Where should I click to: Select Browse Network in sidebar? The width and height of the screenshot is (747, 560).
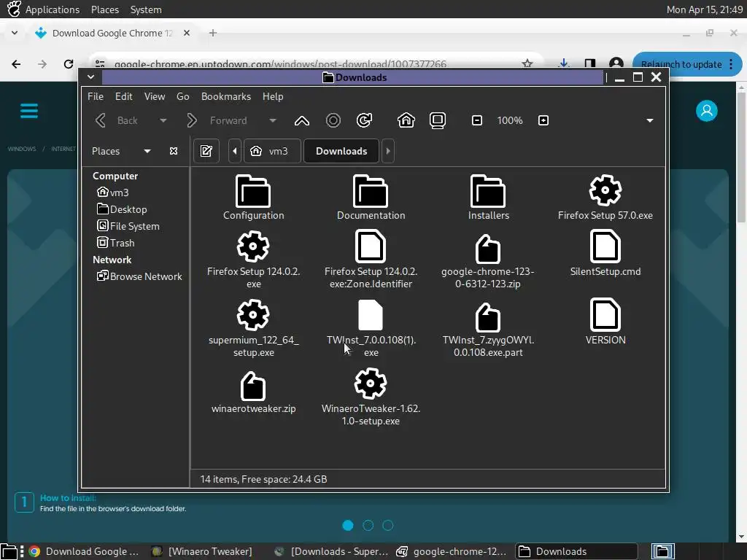point(139,276)
